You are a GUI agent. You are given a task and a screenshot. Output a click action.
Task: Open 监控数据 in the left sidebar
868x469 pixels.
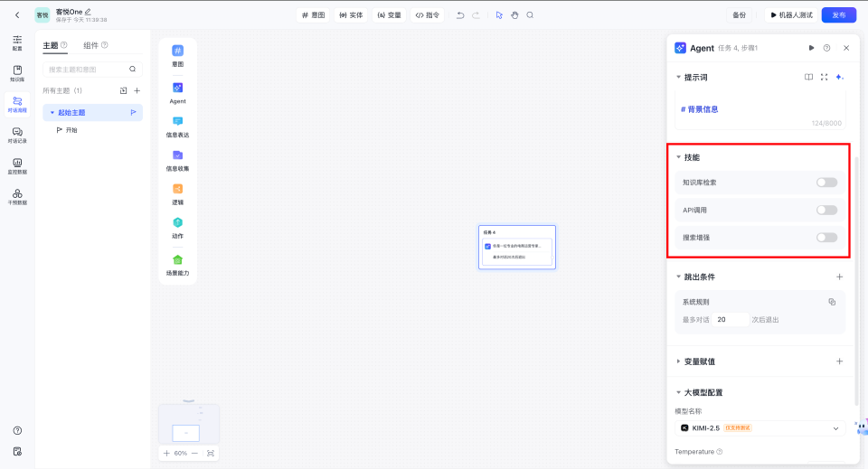(x=17, y=166)
